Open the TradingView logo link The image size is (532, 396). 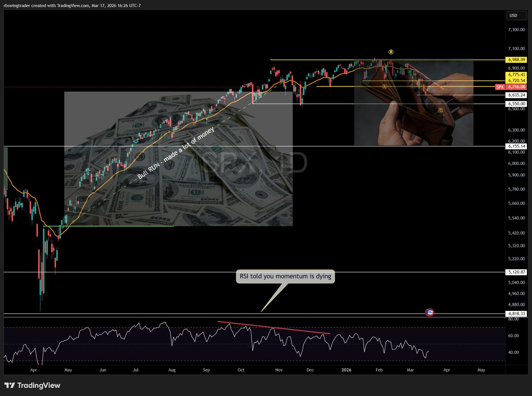point(32,385)
